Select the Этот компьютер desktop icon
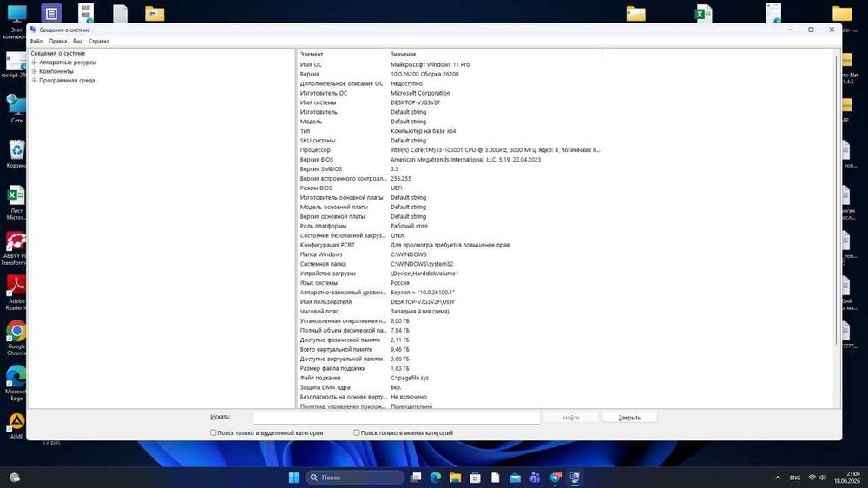Screen dimensions: 868x488 point(16,21)
